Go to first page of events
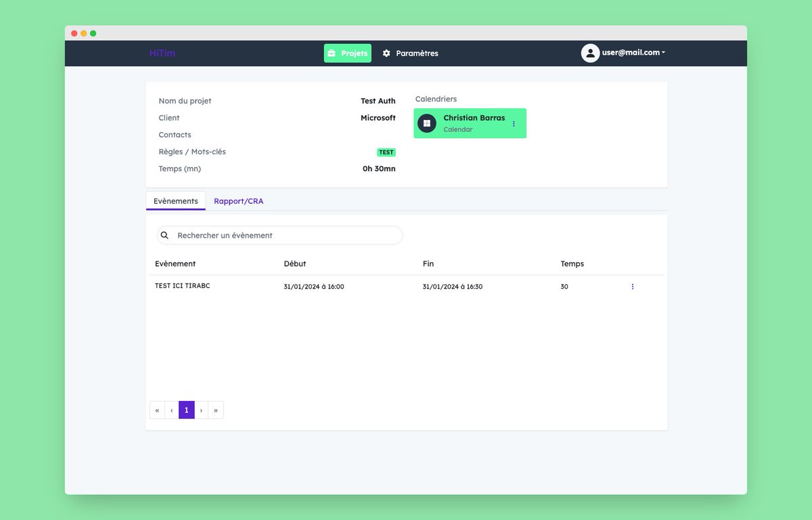 click(157, 410)
